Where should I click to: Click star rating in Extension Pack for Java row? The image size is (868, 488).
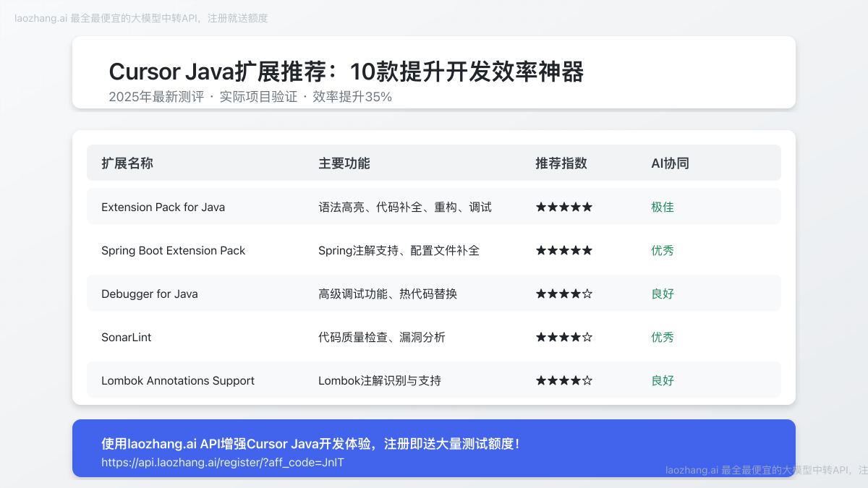click(x=564, y=207)
